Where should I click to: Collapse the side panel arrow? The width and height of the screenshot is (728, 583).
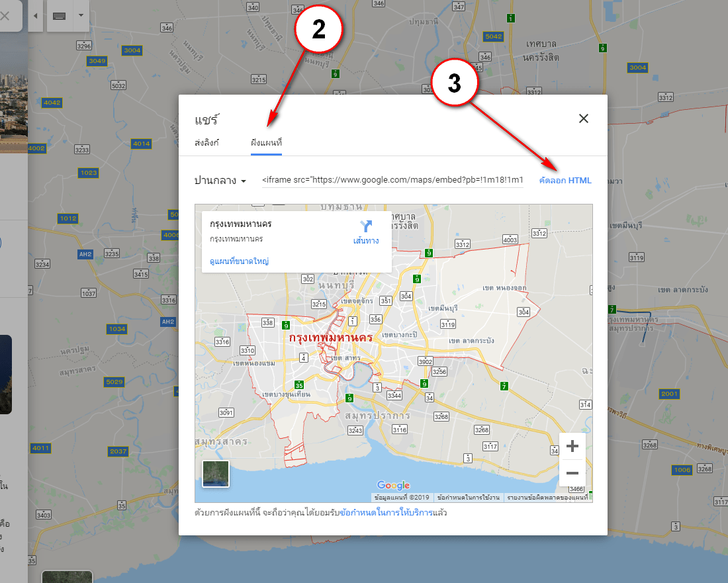[35, 16]
